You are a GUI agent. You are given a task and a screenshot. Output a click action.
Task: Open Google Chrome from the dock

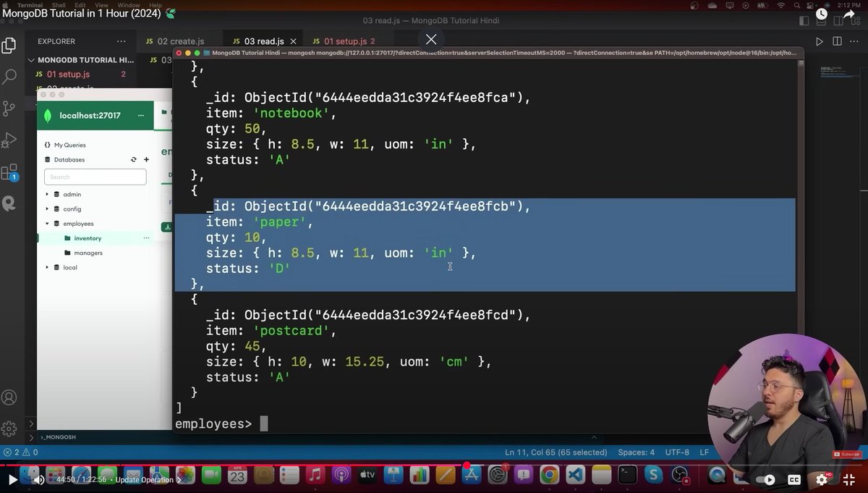click(x=549, y=475)
